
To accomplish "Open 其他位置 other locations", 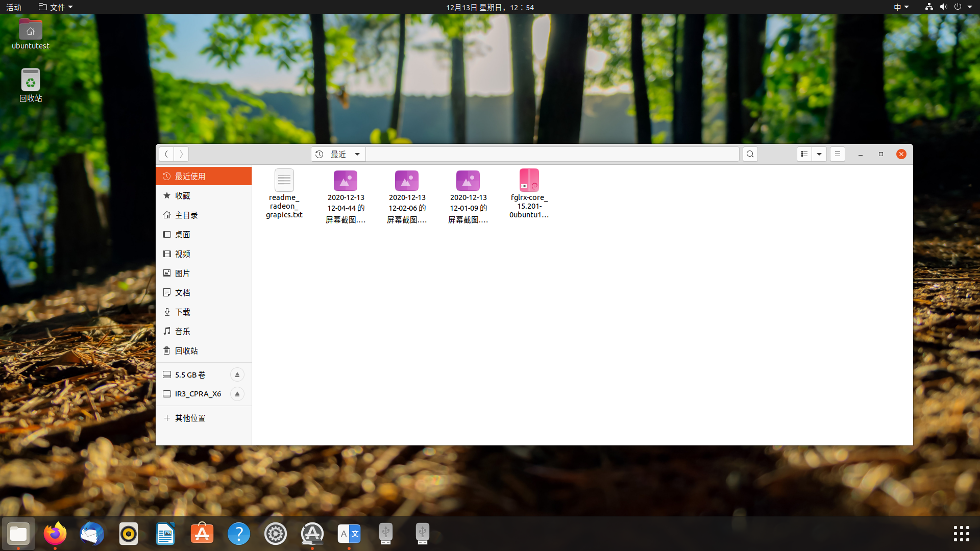I will point(190,418).
